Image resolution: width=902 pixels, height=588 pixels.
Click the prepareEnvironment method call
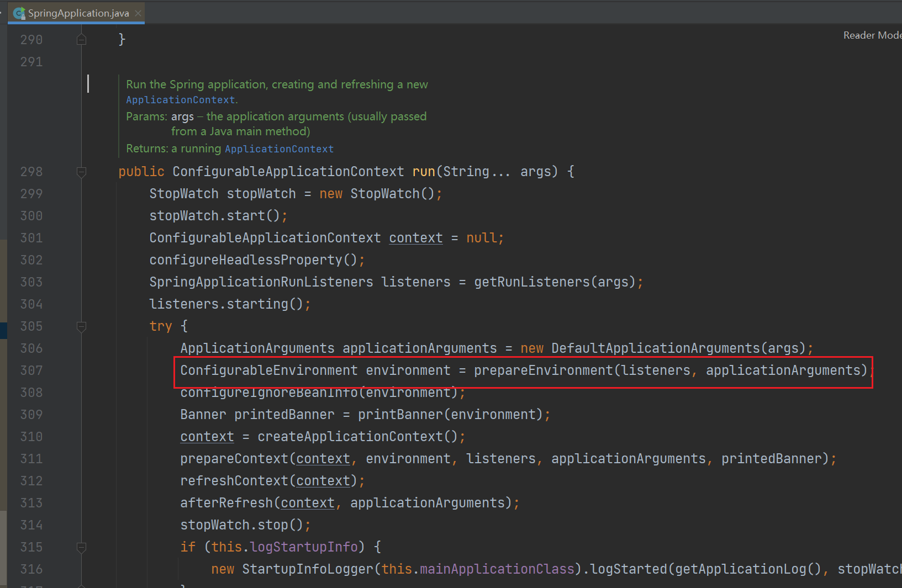click(x=543, y=370)
